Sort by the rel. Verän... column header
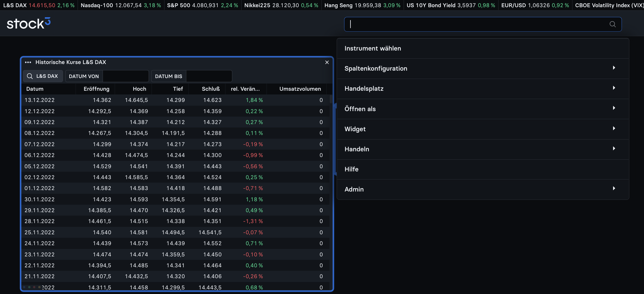This screenshot has width=644, height=294. coord(245,89)
